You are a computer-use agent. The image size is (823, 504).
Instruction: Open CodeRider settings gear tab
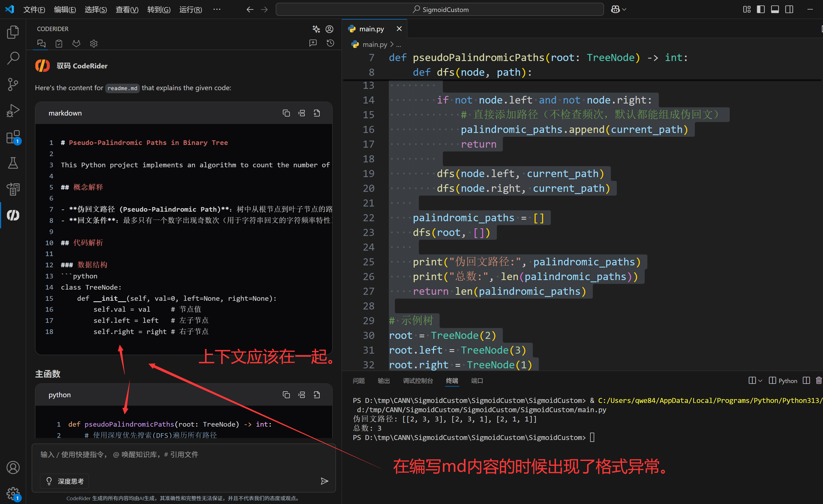pyautogui.click(x=94, y=43)
